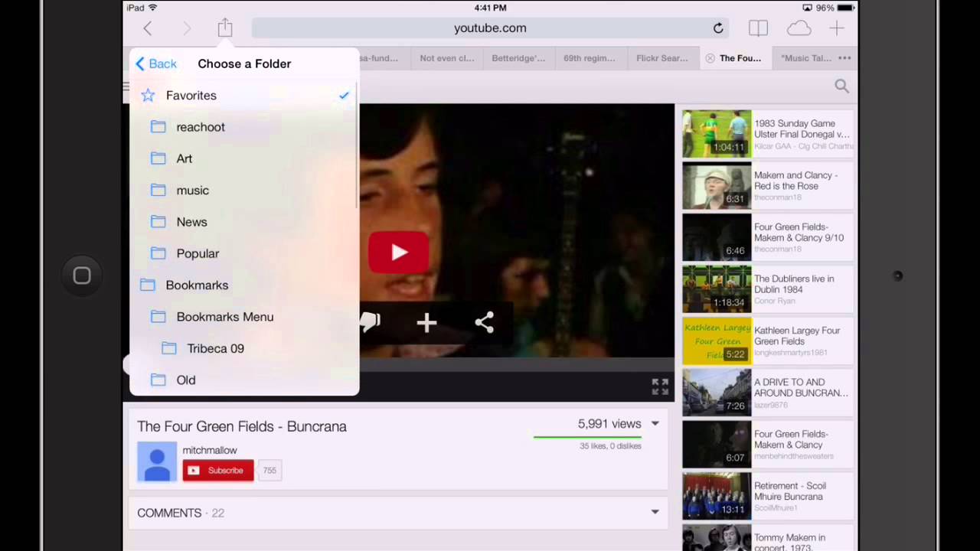The width and height of the screenshot is (980, 551).
Task: Open Tommy Makem in concert 1973 video
Action: tap(768, 538)
